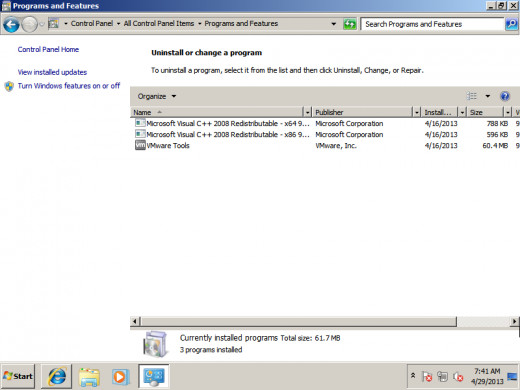This screenshot has height=390, width=520.
Task: Click the greyed Forward arrow button
Action: (30, 24)
